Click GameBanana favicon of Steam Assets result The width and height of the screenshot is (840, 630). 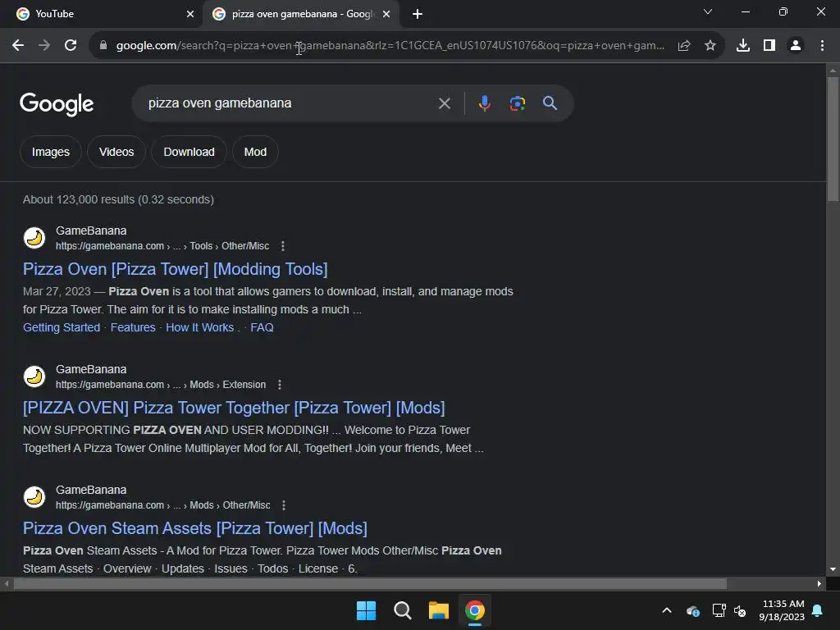[x=34, y=496]
